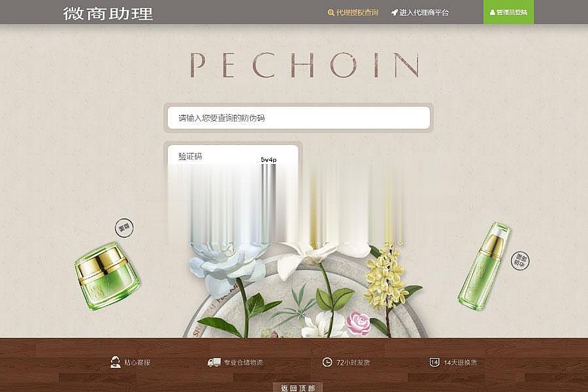
Task: Click the green 管理员登陆 button
Action: [508, 12]
